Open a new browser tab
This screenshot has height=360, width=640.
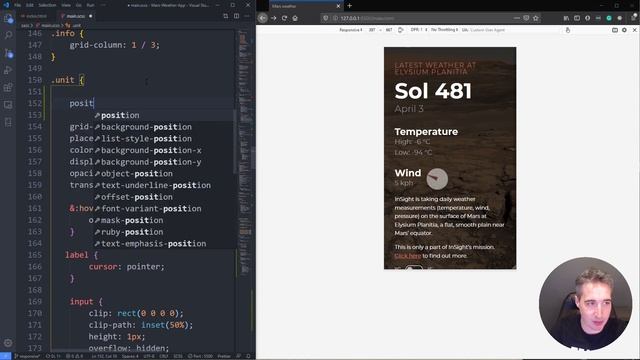[x=349, y=6]
